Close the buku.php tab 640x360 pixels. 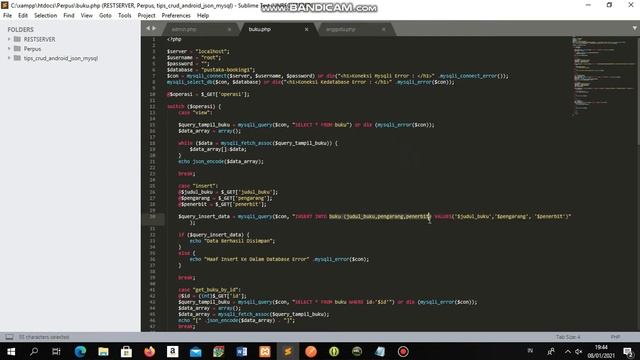(x=307, y=29)
